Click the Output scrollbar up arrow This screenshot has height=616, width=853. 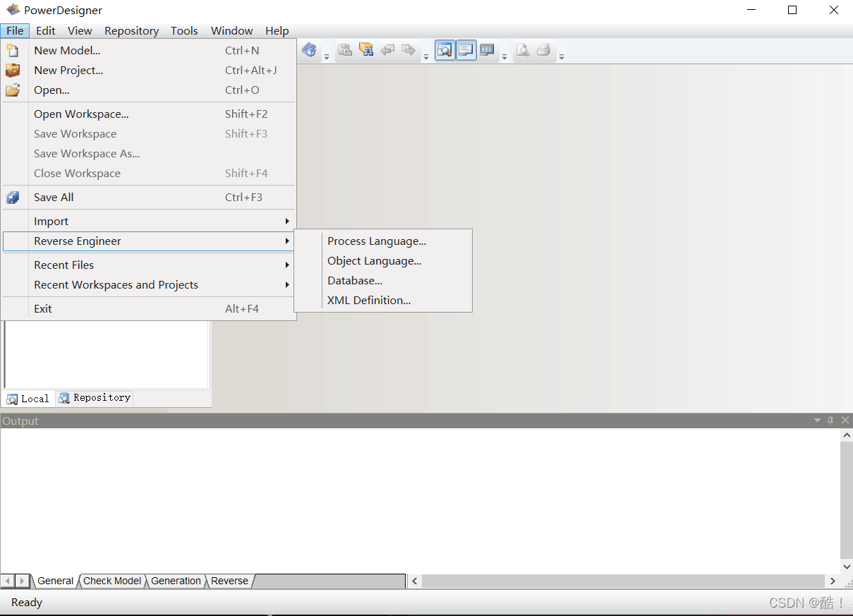pyautogui.click(x=847, y=436)
